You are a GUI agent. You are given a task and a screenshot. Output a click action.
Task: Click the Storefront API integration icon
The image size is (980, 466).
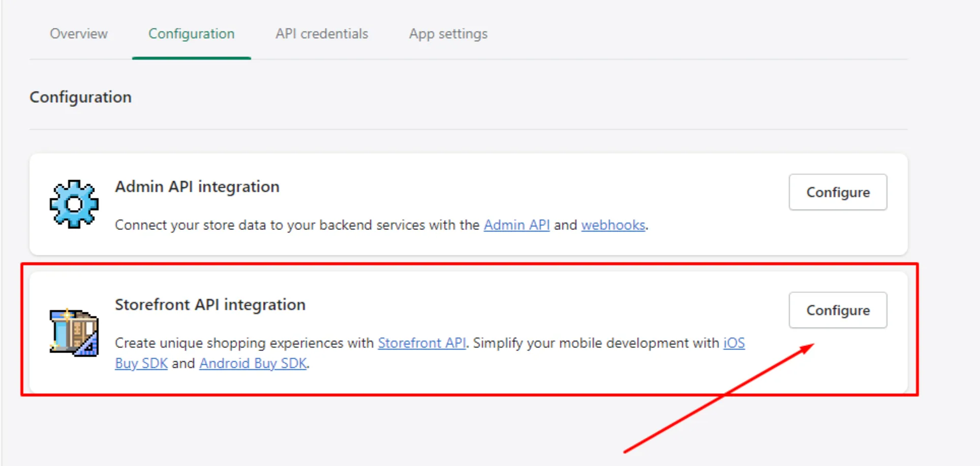(x=74, y=333)
